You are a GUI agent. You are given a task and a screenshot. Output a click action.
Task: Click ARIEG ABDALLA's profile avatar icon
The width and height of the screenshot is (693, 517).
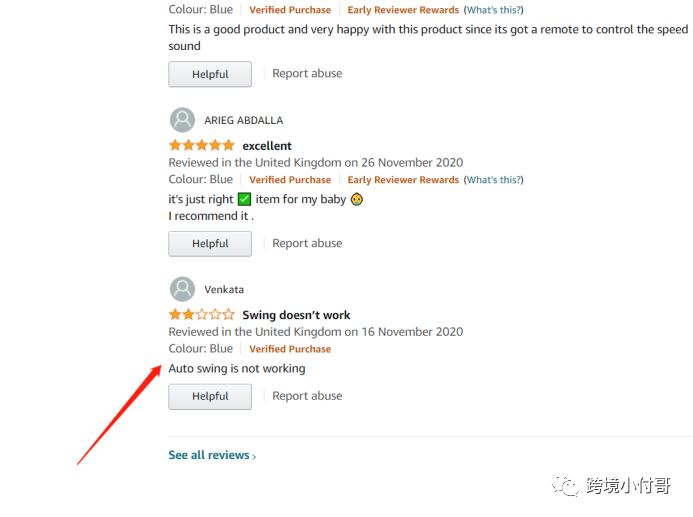182,120
